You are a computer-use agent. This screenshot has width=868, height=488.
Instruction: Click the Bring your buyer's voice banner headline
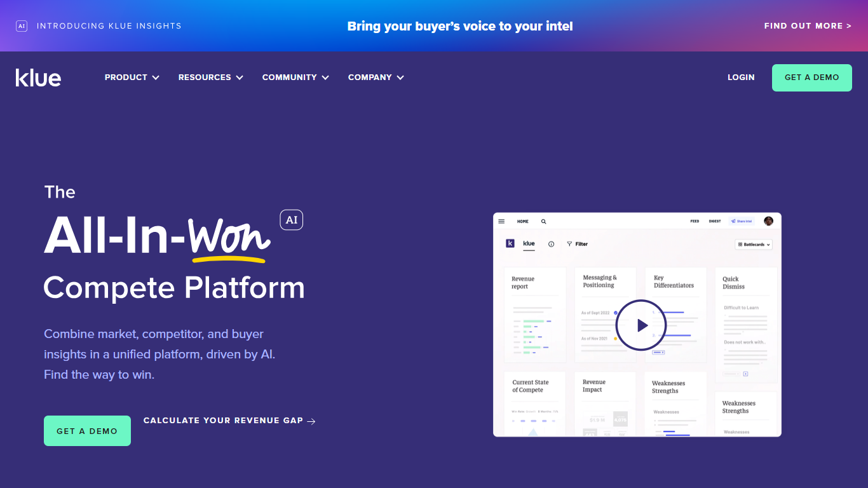click(x=460, y=26)
